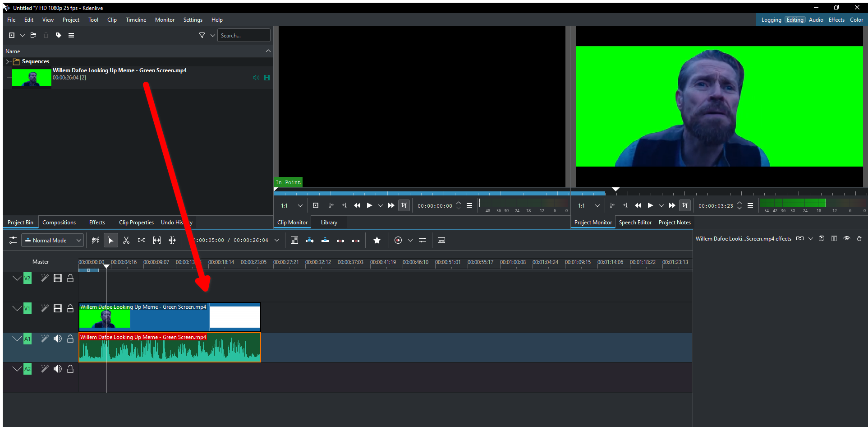868x427 pixels.
Task: Collapse the A2 track header
Action: tap(17, 369)
